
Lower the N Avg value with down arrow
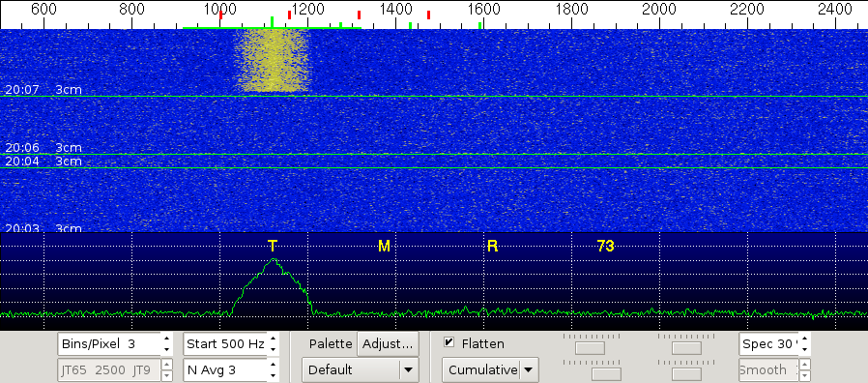click(273, 375)
